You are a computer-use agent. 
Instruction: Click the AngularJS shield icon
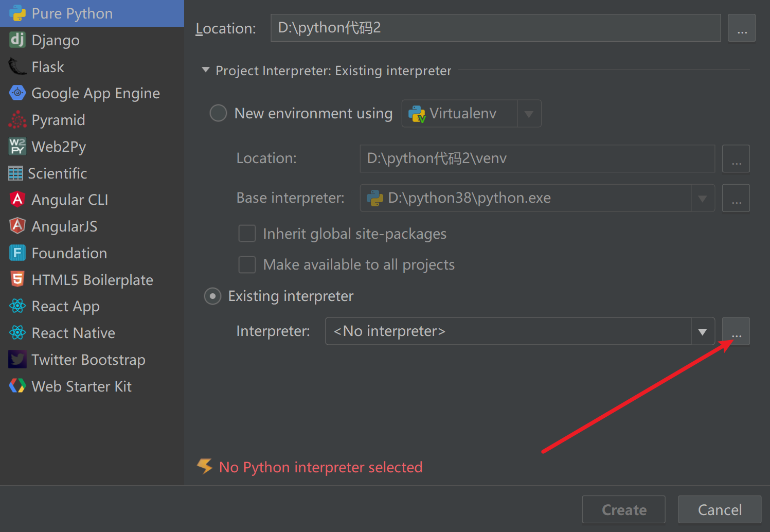pos(17,226)
